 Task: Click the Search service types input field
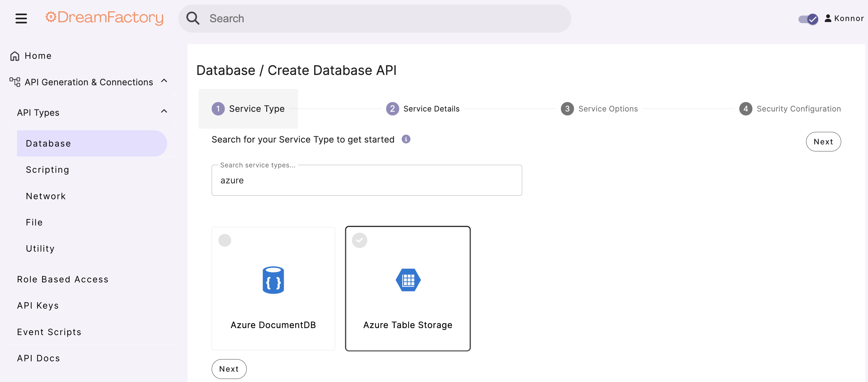click(366, 180)
